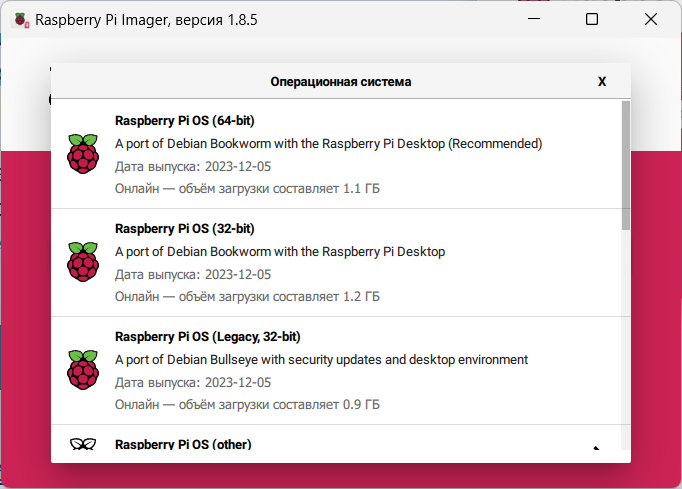682x489 pixels.
Task: Click the Raspberry Pi Imager title bar icon
Action: coord(21,20)
